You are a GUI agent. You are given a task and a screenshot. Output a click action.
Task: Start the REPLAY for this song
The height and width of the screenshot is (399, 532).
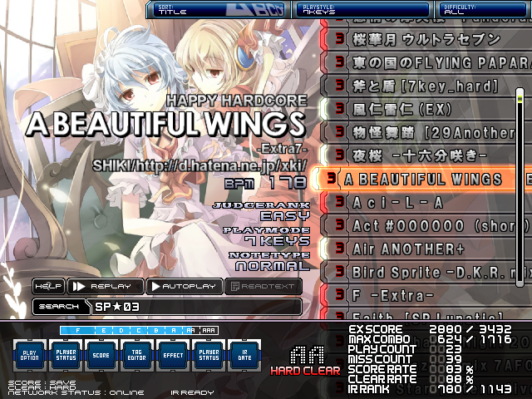pos(106,286)
